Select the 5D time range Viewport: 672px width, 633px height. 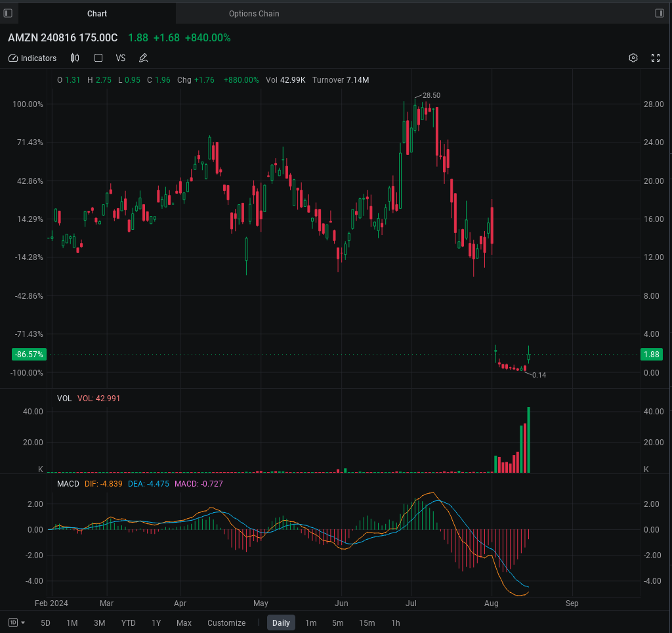tap(45, 622)
